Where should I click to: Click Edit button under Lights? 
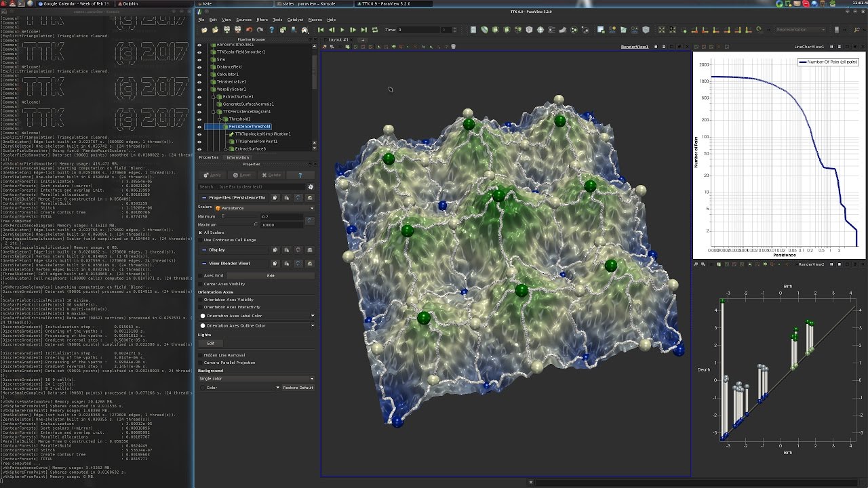click(x=210, y=343)
